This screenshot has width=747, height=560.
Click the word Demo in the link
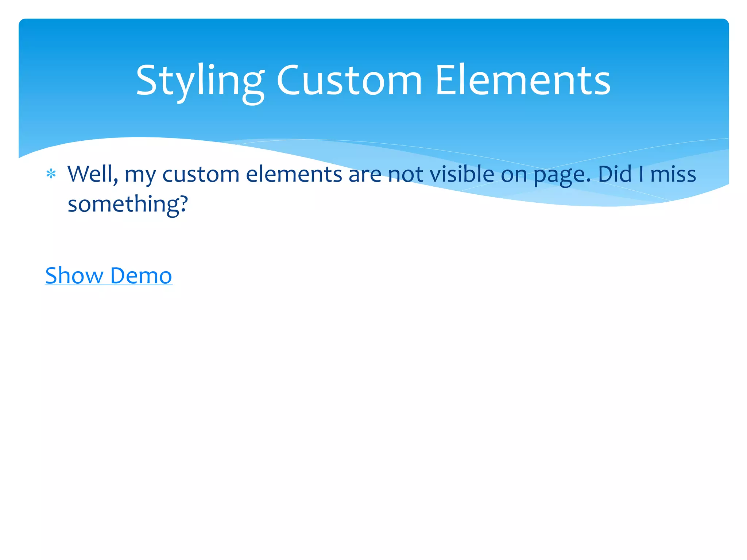coord(141,276)
